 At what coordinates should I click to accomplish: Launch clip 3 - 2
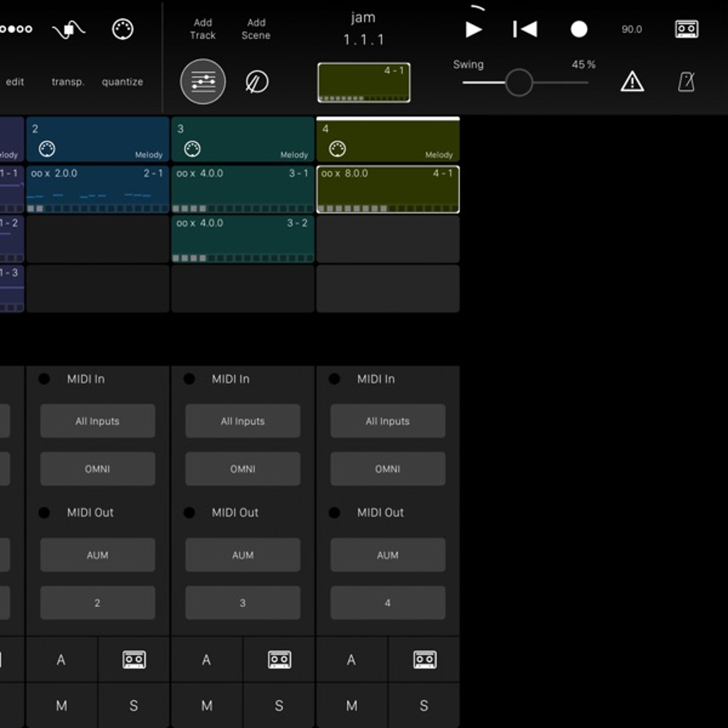coord(243,239)
